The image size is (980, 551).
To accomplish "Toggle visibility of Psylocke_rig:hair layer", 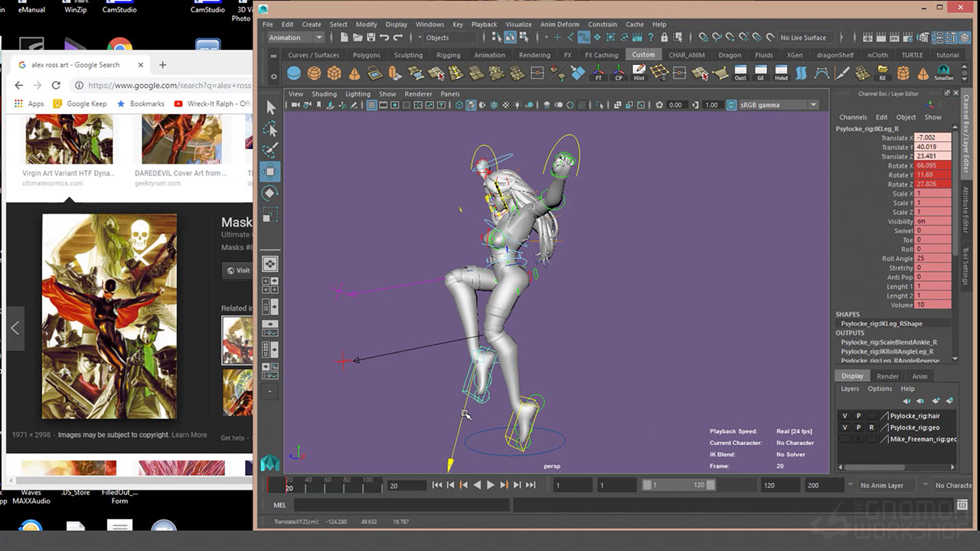I will [x=845, y=416].
